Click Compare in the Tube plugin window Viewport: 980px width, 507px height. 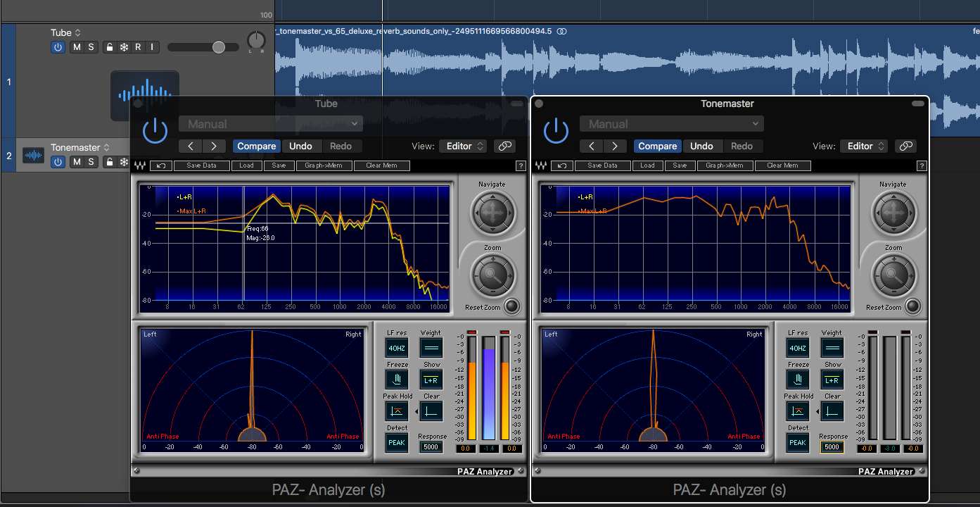click(256, 146)
